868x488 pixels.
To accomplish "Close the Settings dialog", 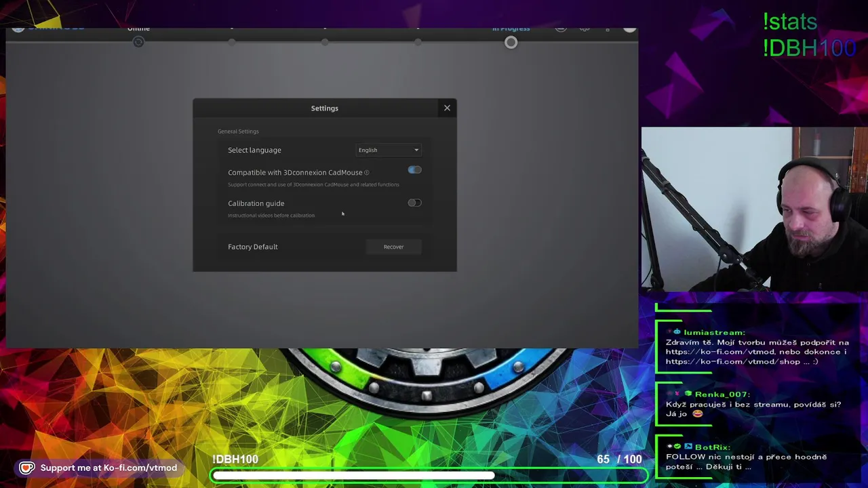I will [x=447, y=108].
